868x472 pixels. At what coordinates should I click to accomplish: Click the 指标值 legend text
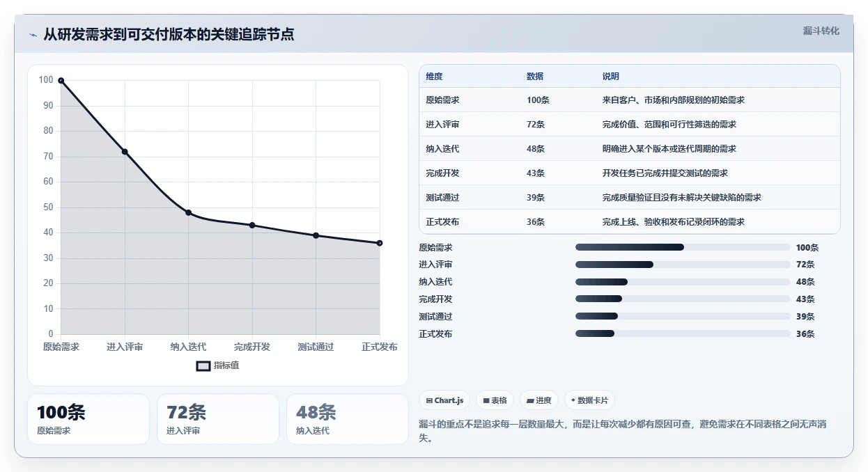tap(226, 365)
